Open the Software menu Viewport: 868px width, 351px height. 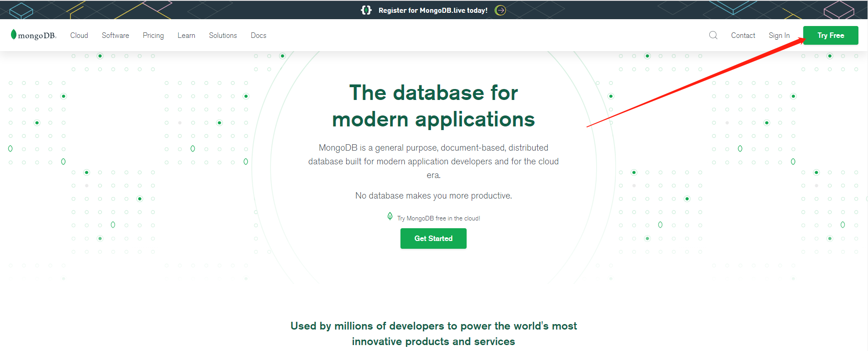[115, 35]
